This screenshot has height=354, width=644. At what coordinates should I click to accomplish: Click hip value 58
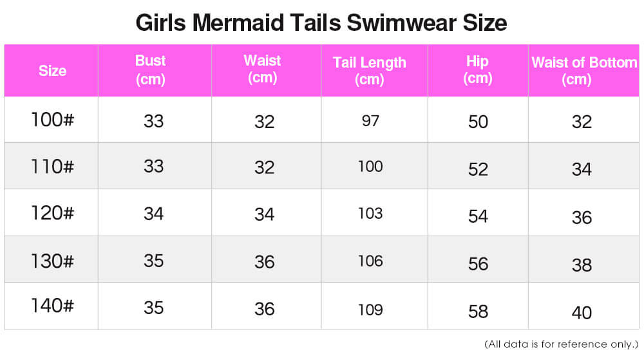click(478, 312)
